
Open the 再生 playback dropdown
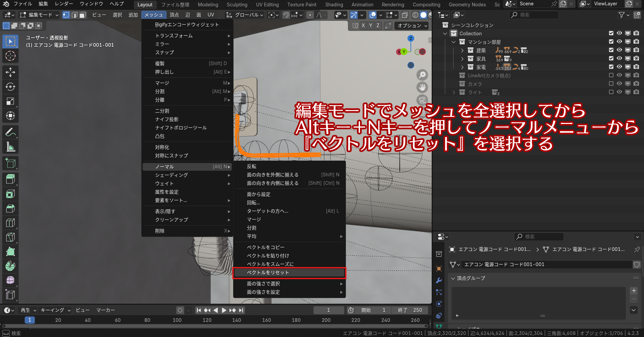coord(28,310)
